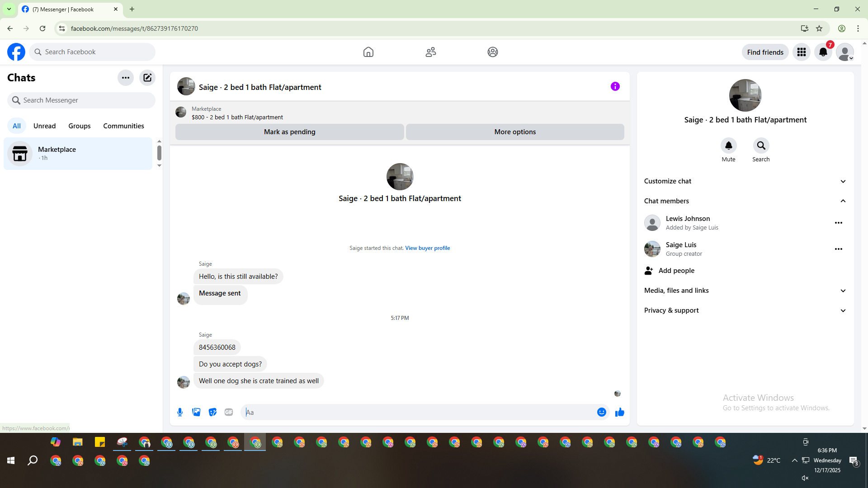Click Mark as pending button
Viewport: 868px width, 488px height.
(289, 132)
